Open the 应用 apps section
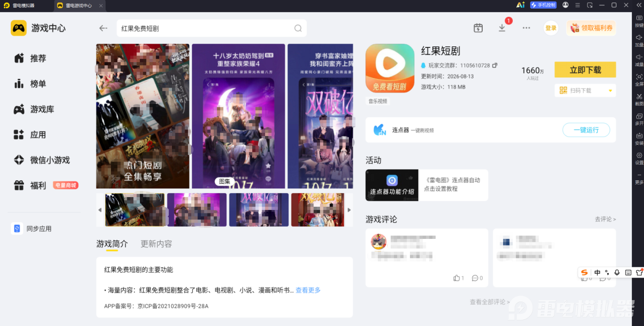Viewport: 644px width, 326px height. click(30, 135)
